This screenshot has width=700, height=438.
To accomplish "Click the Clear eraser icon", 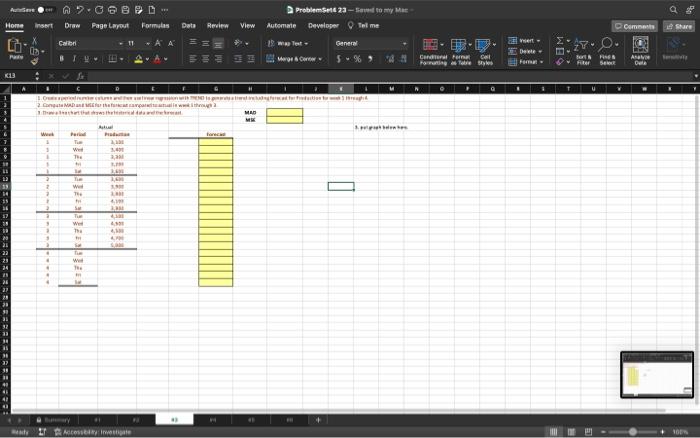I will [x=560, y=62].
